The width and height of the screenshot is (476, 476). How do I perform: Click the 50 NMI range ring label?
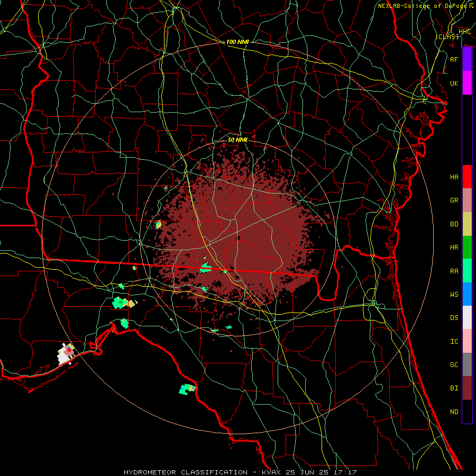click(x=237, y=140)
